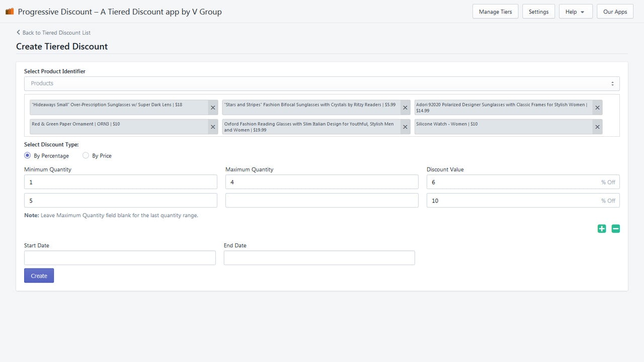This screenshot has width=644, height=362.
Task: Focus the Start Date input field
Action: pos(120,258)
